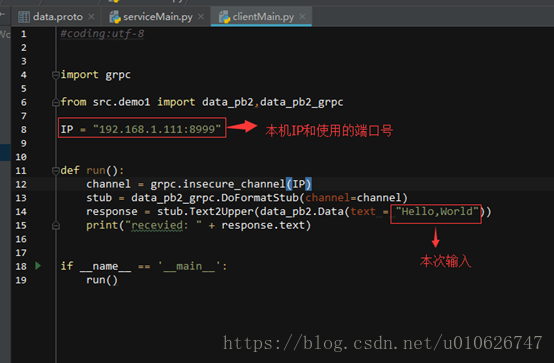554x363 pixels.
Task: Click the serviceMain.py Python file icon
Action: [x=115, y=17]
